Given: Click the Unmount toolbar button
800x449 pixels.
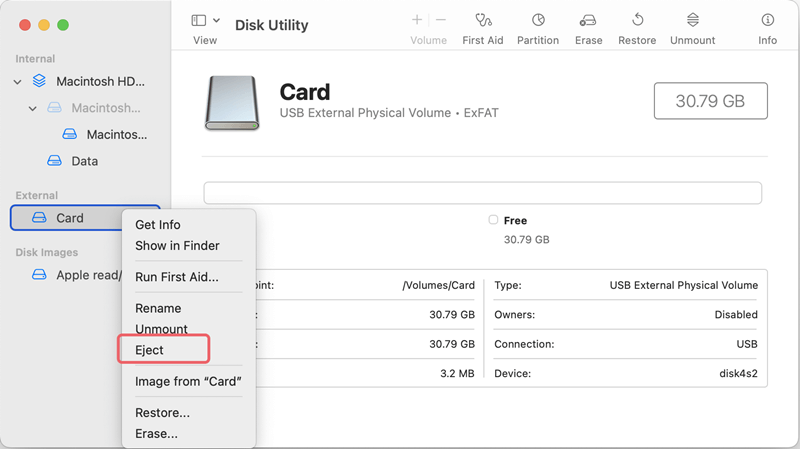Looking at the screenshot, I should (692, 29).
